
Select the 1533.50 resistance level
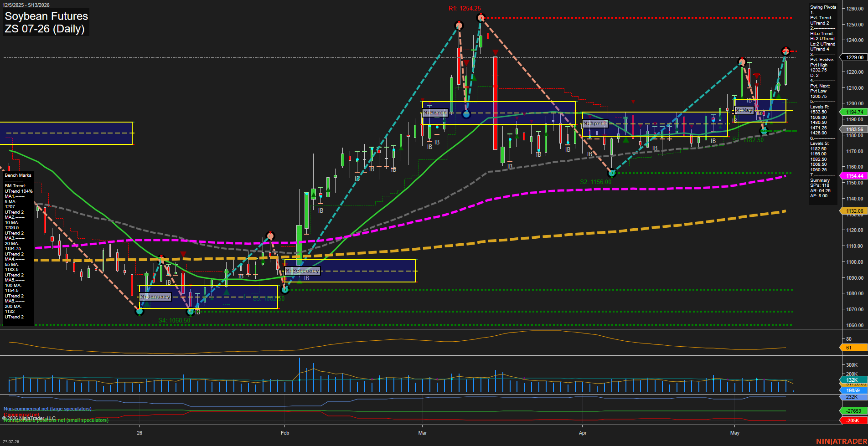[818, 112]
